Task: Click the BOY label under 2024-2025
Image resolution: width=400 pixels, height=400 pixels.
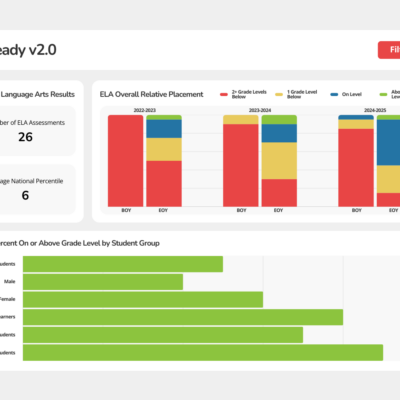Action: pos(357,210)
